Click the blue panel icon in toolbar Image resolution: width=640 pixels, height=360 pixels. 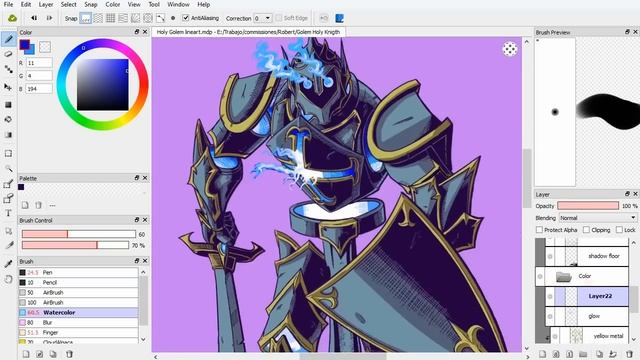pyautogui.click(x=339, y=18)
